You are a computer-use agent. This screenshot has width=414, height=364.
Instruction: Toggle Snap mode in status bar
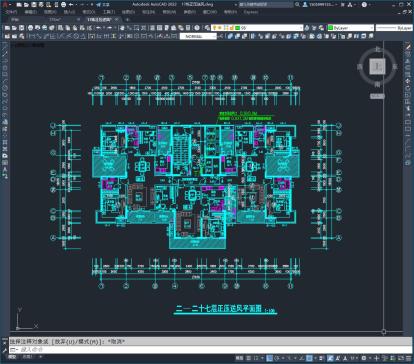coord(255,358)
